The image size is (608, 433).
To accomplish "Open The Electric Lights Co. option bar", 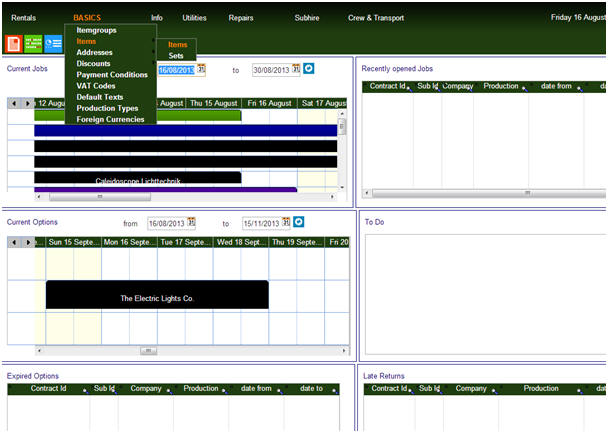I will tap(157, 295).
